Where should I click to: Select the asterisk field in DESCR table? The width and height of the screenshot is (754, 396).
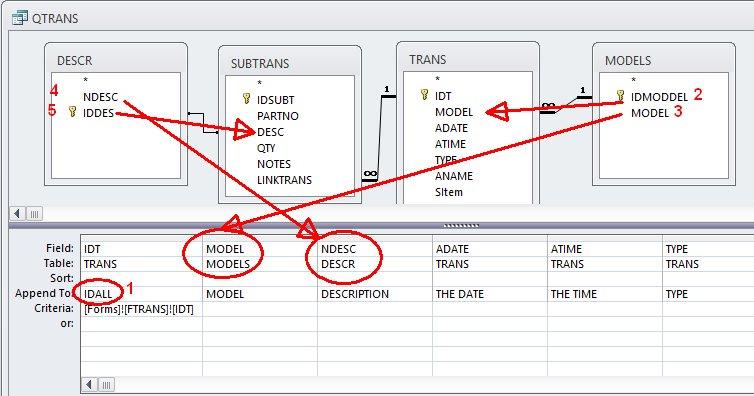pyautogui.click(x=86, y=80)
